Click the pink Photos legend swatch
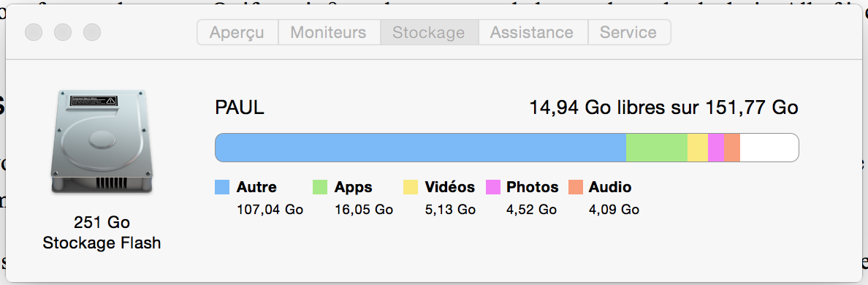Viewport: 868px width, 285px height. (x=492, y=187)
